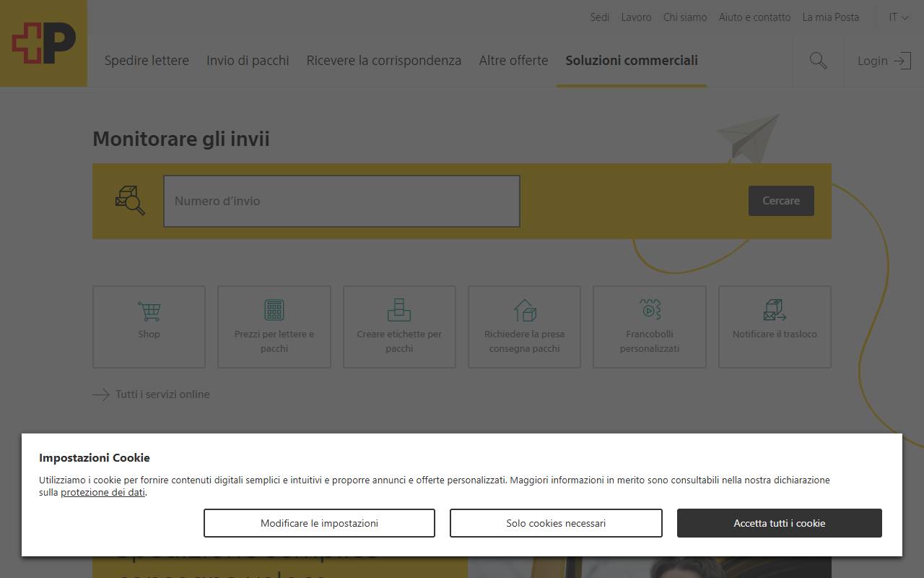Open the protezione dei dati link
This screenshot has height=578, width=924.
coord(103,493)
